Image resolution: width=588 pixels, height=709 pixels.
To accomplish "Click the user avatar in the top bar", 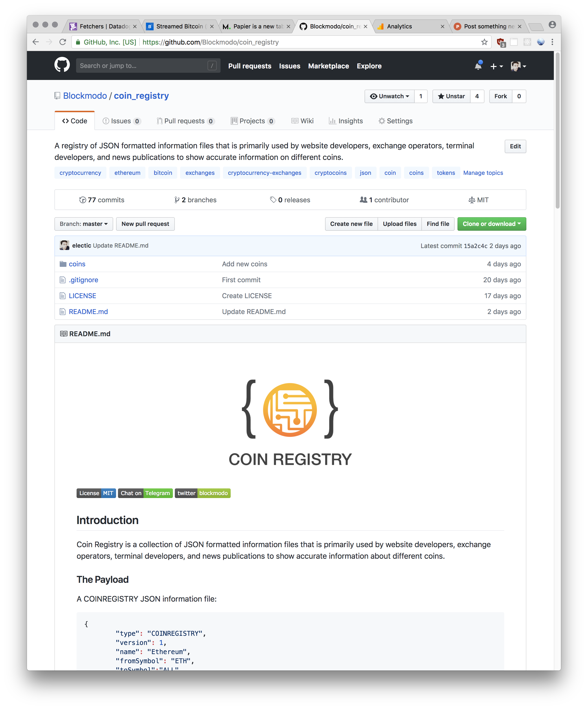I will click(516, 66).
